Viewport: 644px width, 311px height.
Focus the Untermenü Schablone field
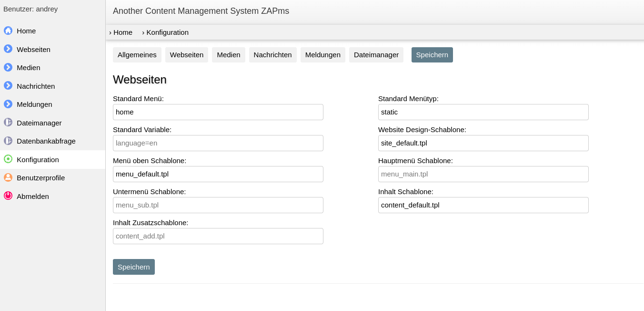[x=218, y=205]
